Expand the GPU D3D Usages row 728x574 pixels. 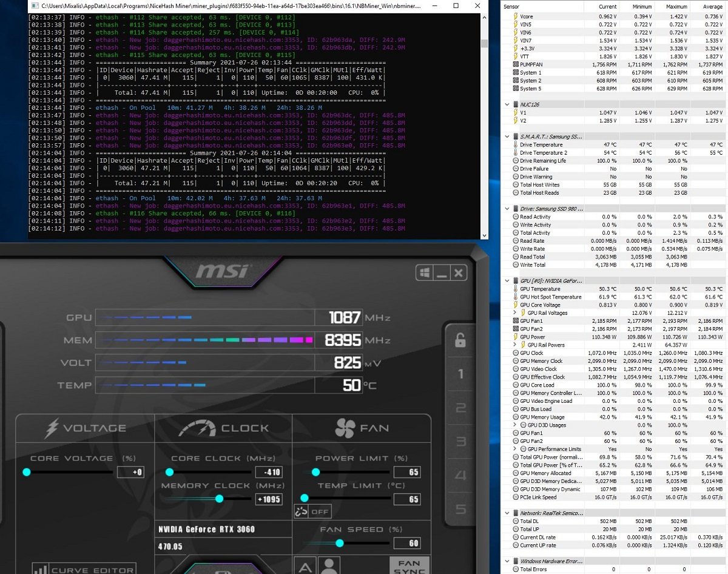tap(515, 425)
